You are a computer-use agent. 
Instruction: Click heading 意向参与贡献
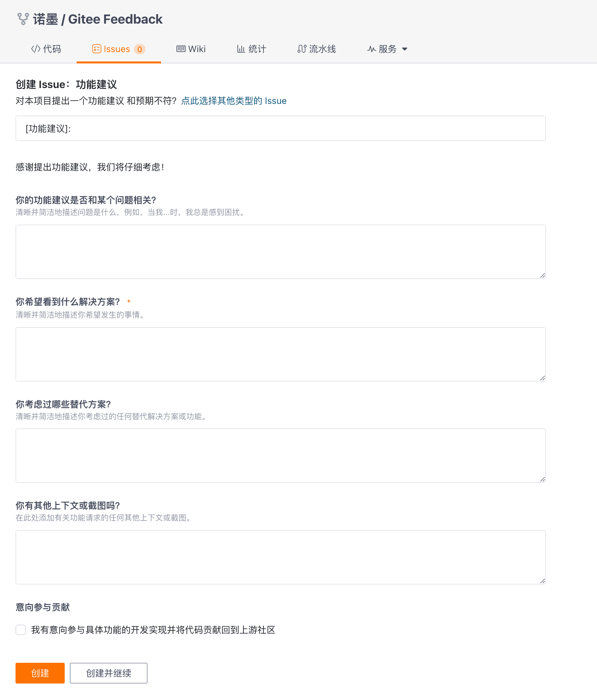(43, 607)
